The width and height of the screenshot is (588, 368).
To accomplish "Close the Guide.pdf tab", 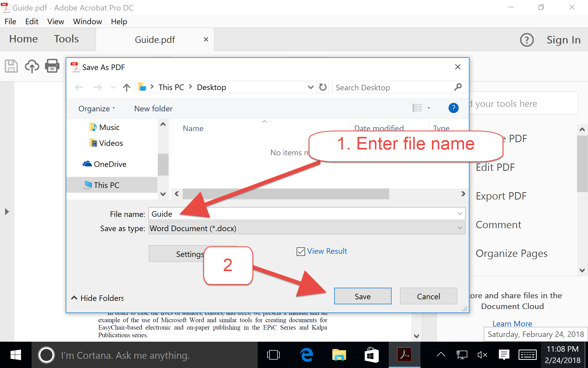I will (x=206, y=39).
